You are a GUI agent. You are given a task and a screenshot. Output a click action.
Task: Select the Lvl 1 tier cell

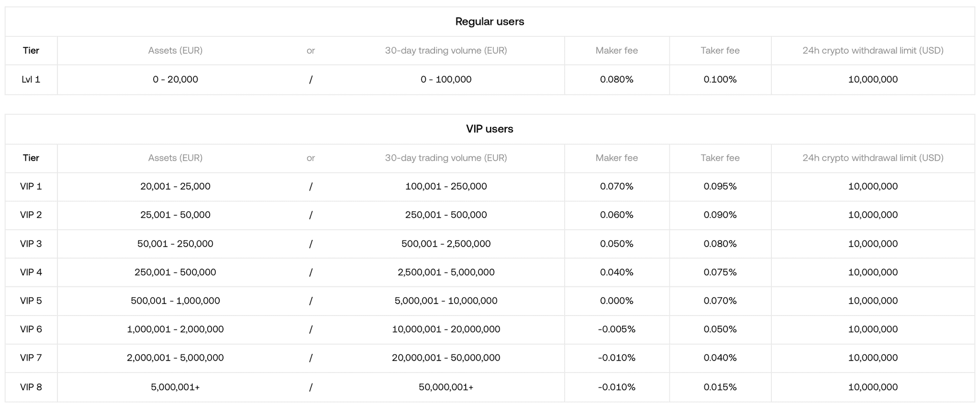[x=31, y=79]
